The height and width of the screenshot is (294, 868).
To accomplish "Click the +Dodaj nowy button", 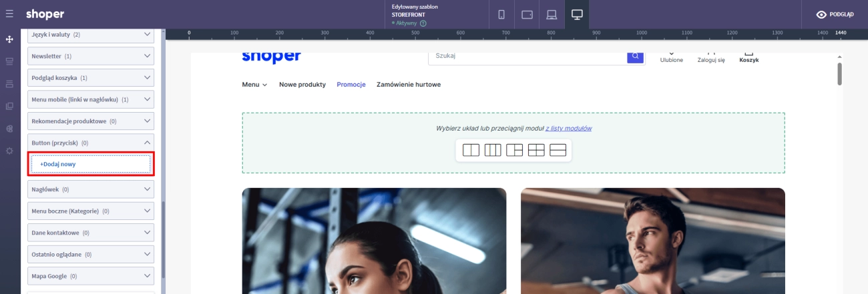I will click(x=91, y=164).
